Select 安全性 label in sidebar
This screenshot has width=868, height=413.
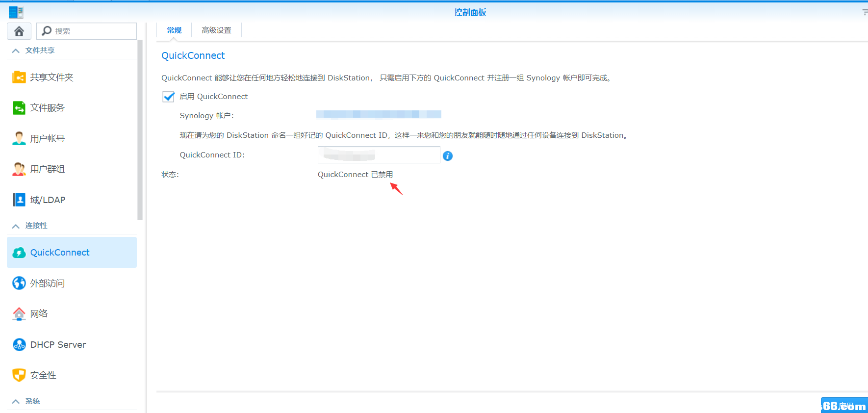[43, 375]
